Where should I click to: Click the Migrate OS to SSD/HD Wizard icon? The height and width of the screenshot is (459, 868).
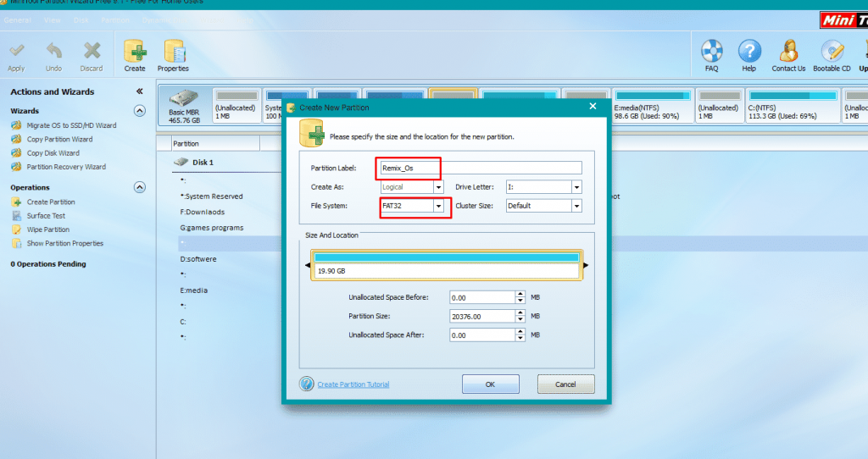(17, 125)
